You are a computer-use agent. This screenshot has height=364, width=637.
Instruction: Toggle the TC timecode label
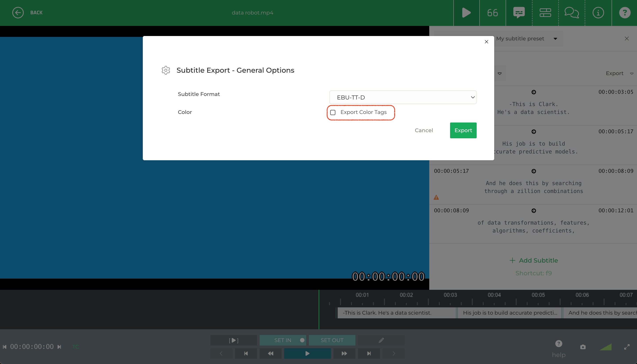click(76, 347)
